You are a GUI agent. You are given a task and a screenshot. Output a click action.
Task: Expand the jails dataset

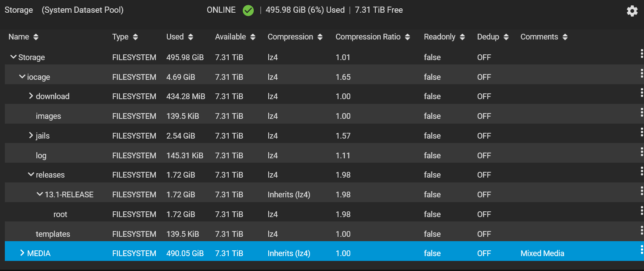tap(31, 135)
